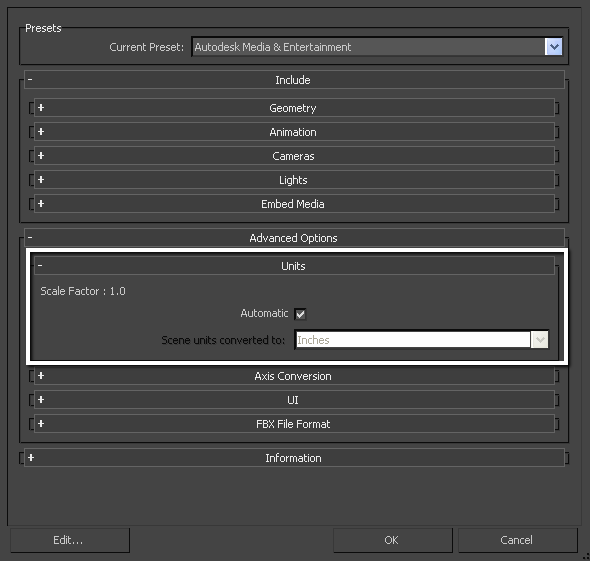Expand the Axis Conversion plus icon
Screen dimensions: 590x561
[41, 376]
